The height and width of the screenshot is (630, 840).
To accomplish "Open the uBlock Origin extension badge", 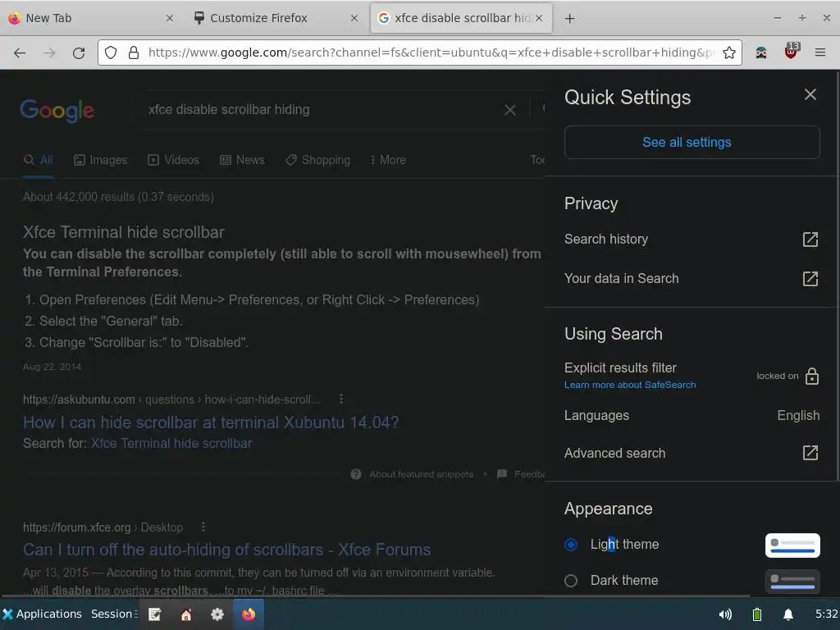I will tap(792, 52).
